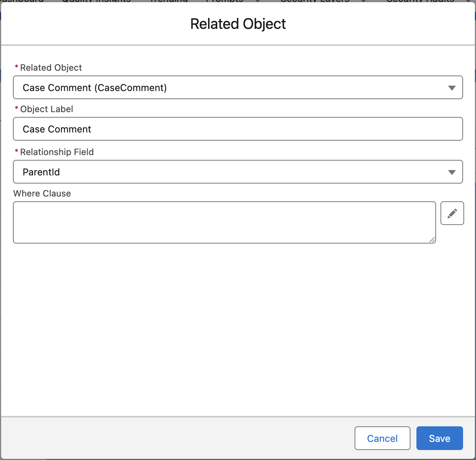Image resolution: width=476 pixels, height=460 pixels.
Task: Expand the chevron next to Prompts tab
Action: coord(258,1)
